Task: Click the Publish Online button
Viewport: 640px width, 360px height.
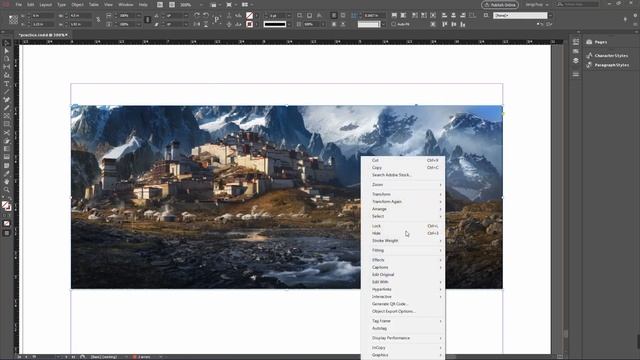Action: [500, 5]
